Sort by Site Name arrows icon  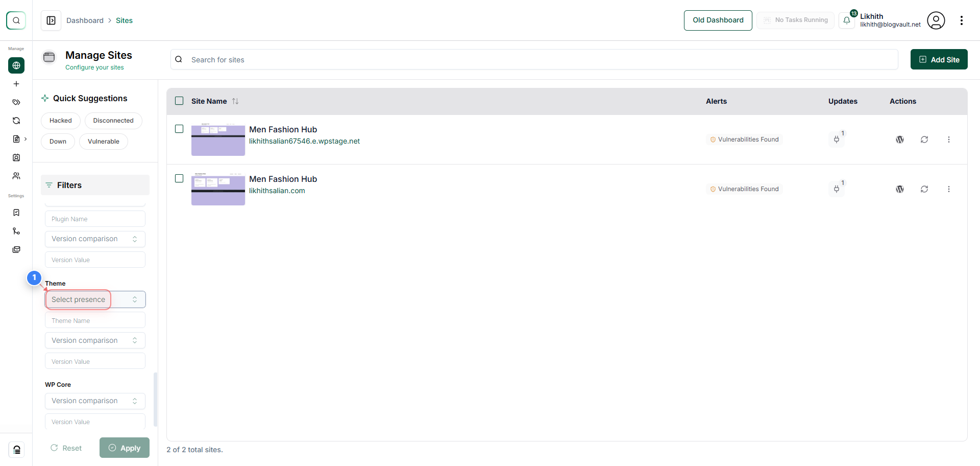pyautogui.click(x=235, y=101)
